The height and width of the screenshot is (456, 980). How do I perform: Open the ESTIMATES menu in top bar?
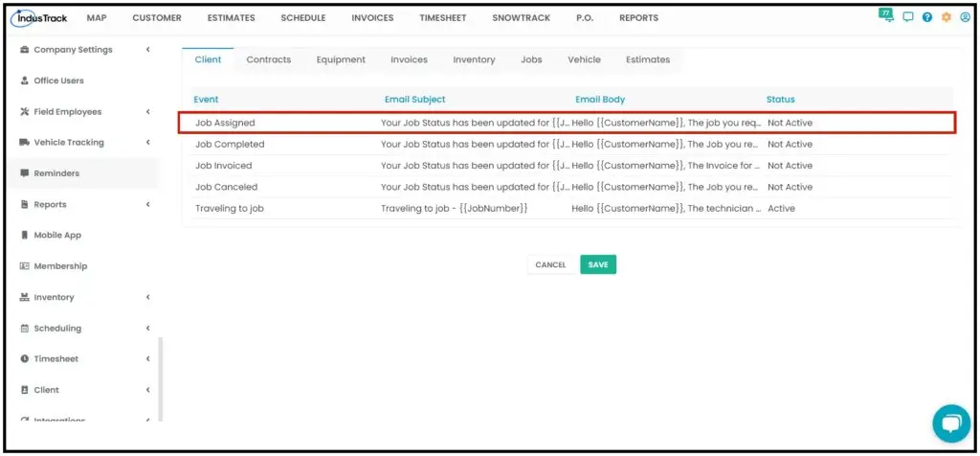tap(232, 18)
